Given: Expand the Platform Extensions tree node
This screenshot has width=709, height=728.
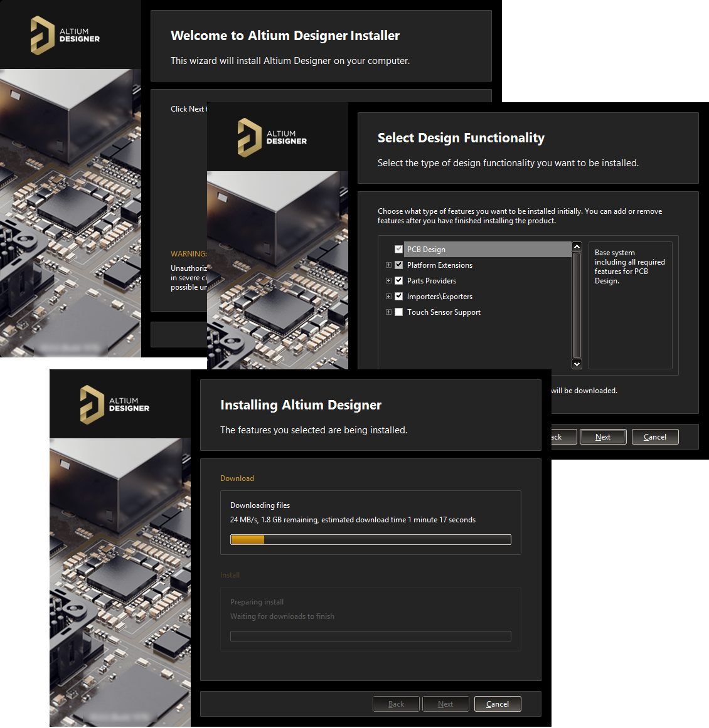Looking at the screenshot, I should tap(388, 265).
